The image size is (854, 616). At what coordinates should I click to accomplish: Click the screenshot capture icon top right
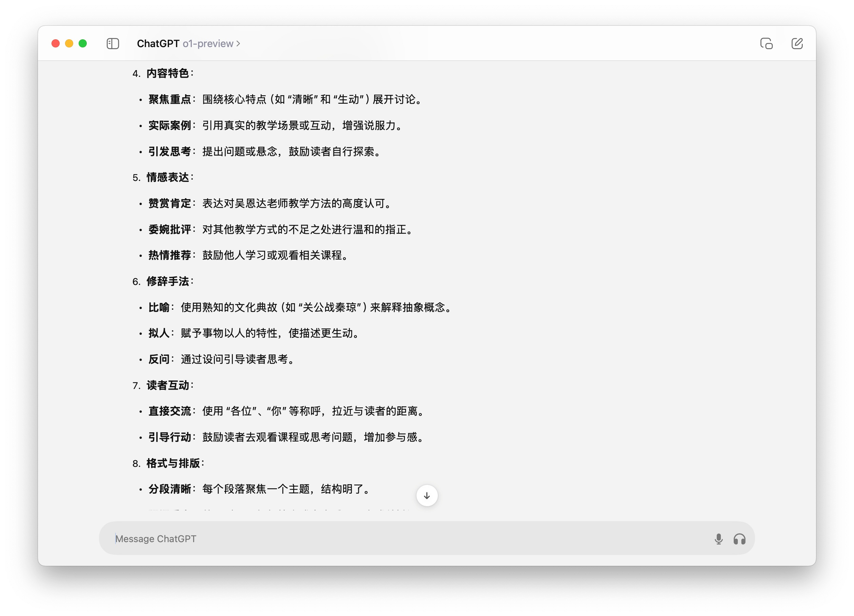click(766, 44)
